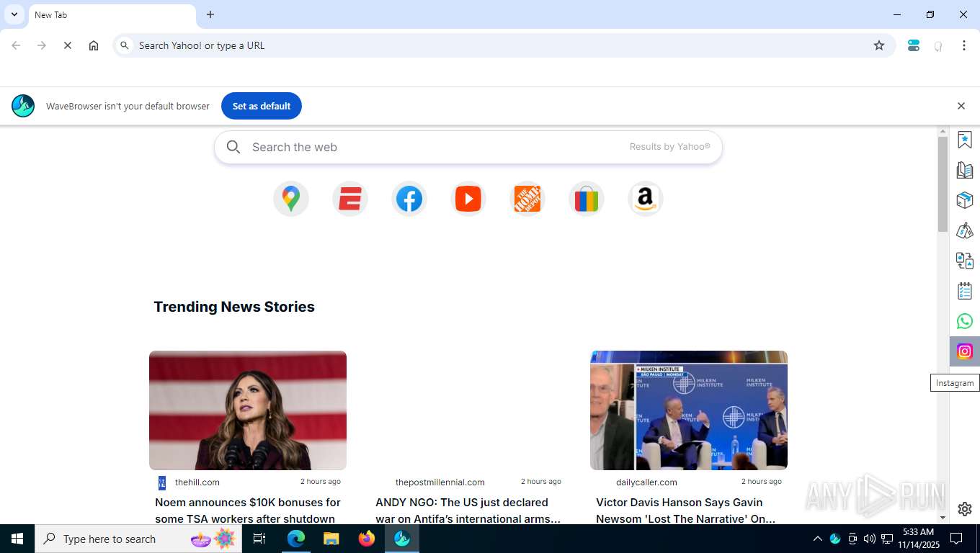The image size is (980, 553).
Task: Focus the Search the web field
Action: [x=468, y=147]
